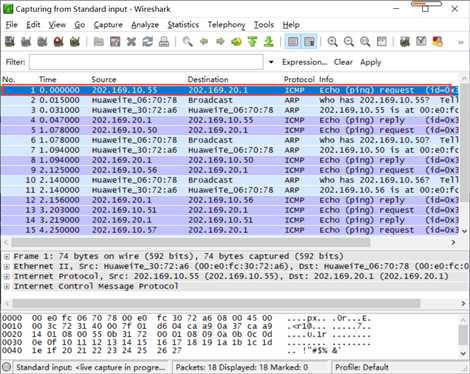Open the Filter history dropdown arrow
The image size is (470, 374).
click(271, 62)
